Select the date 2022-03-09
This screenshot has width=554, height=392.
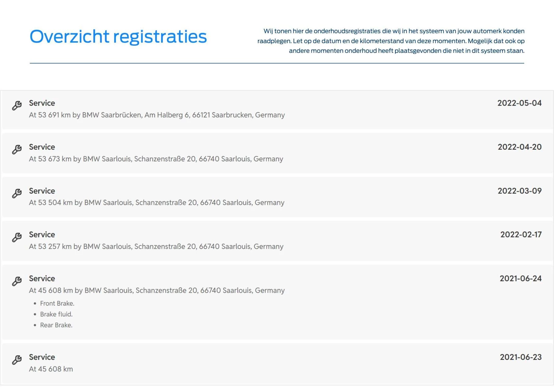tap(519, 191)
